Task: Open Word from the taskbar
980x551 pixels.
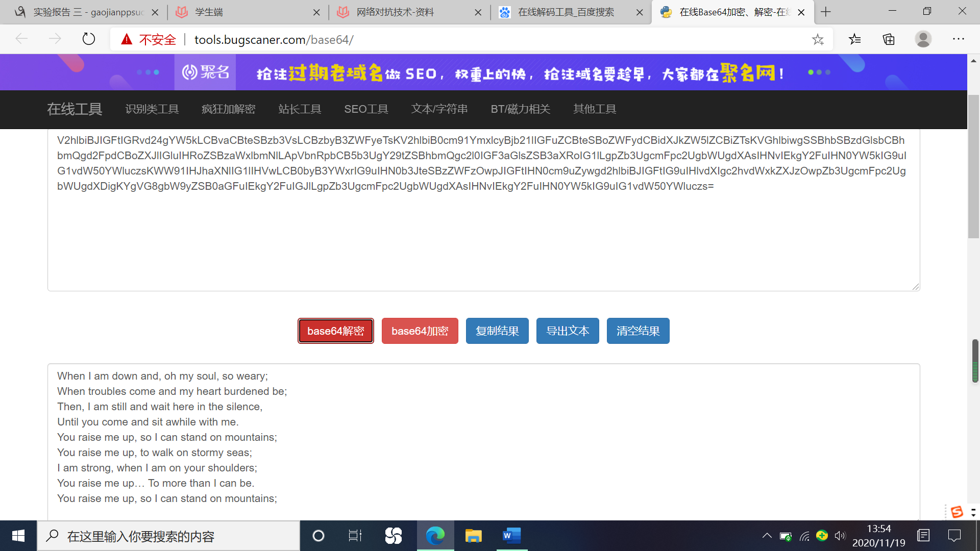Action: tap(511, 536)
